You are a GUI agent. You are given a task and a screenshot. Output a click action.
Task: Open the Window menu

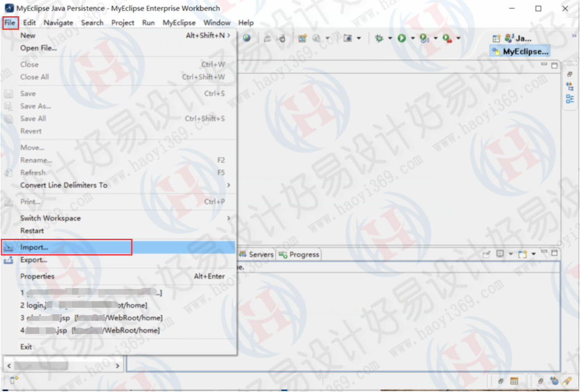217,23
